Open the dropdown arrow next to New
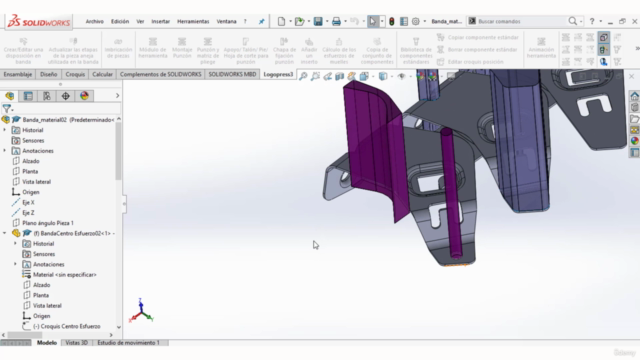Viewport: 640px width, 360px height. click(x=290, y=21)
